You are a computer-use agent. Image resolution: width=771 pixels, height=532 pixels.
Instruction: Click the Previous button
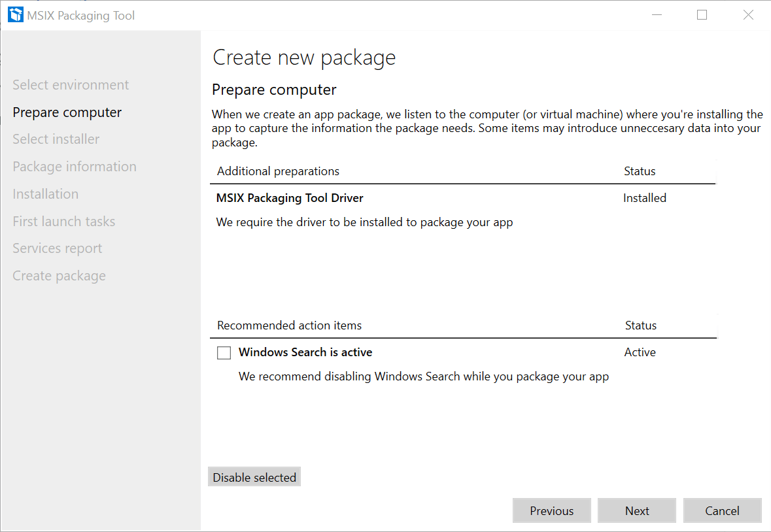551,510
